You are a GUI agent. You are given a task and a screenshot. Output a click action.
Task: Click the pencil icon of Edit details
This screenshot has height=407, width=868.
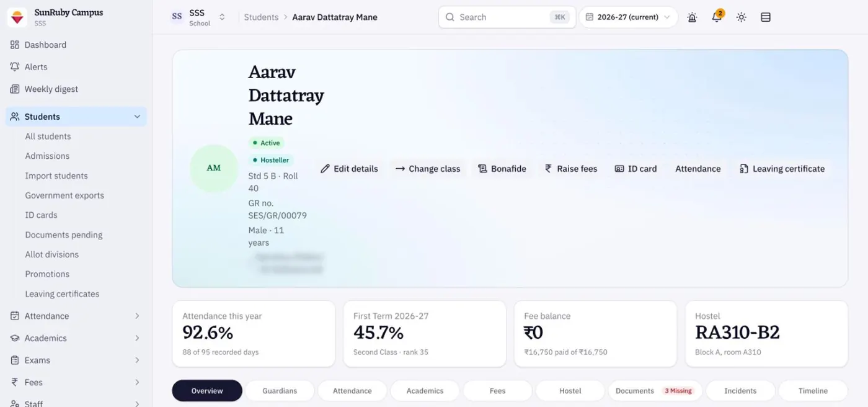tap(325, 169)
